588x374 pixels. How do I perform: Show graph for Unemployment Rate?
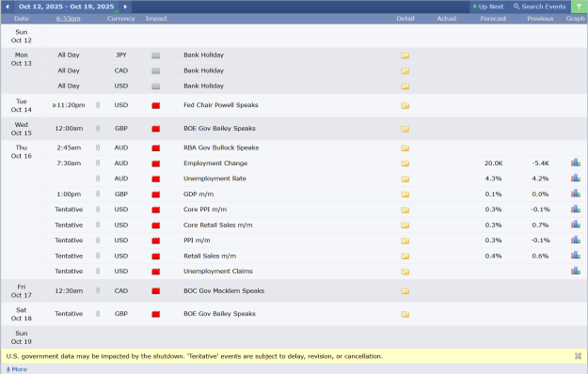(x=576, y=178)
